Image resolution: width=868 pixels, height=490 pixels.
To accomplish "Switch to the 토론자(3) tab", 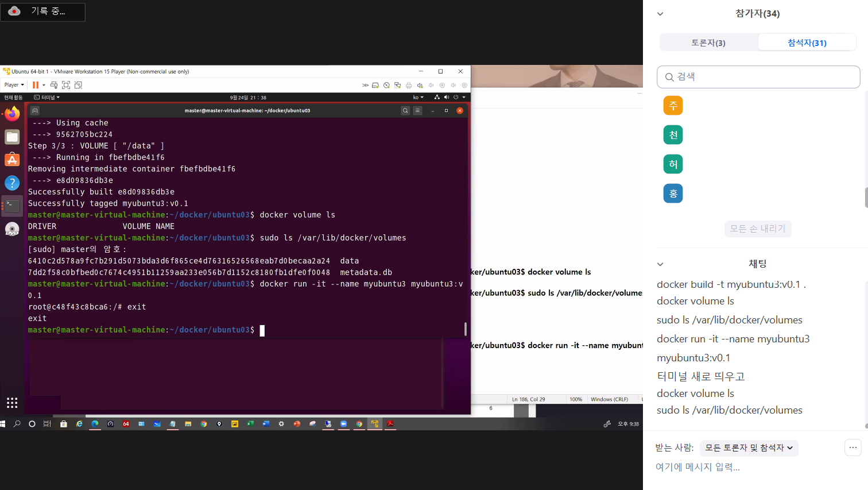I will click(x=708, y=43).
